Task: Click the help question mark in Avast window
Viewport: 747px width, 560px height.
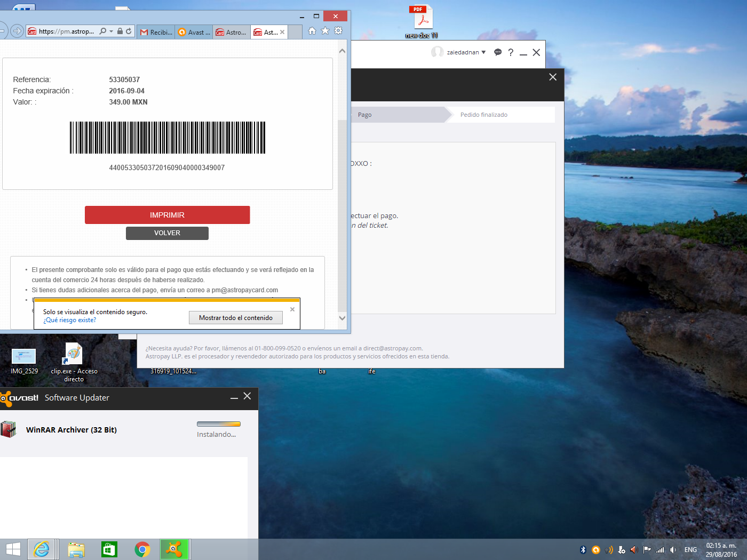Action: click(x=511, y=52)
